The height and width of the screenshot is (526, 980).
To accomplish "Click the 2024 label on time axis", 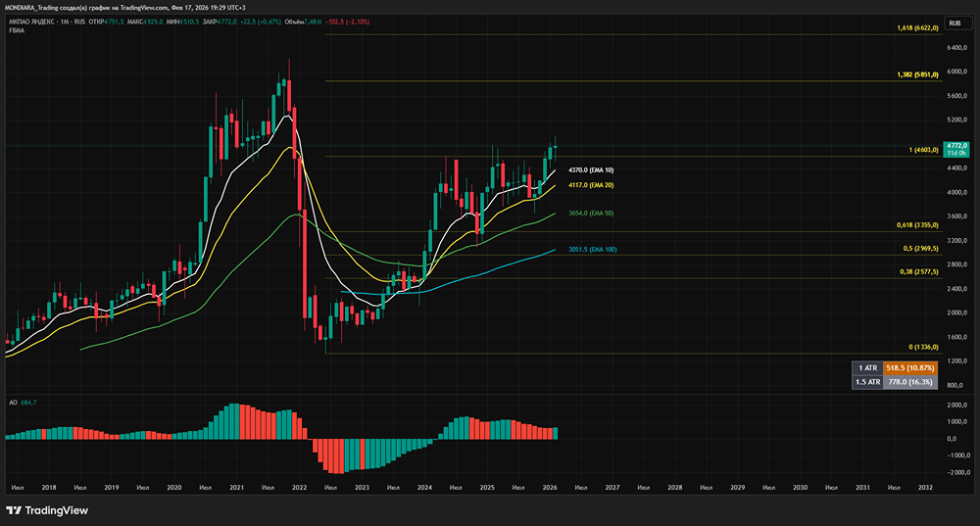I will click(424, 487).
